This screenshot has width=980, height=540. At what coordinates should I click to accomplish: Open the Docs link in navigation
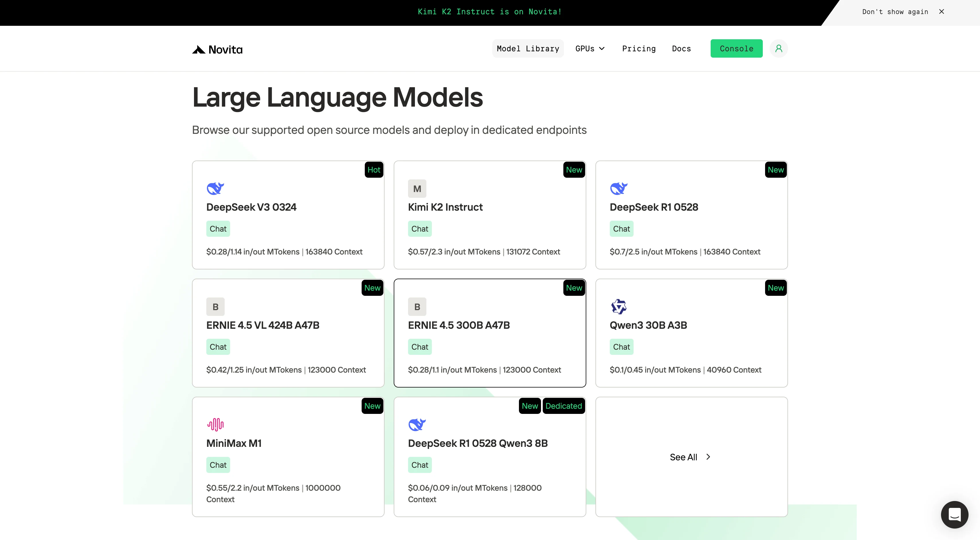pos(681,48)
